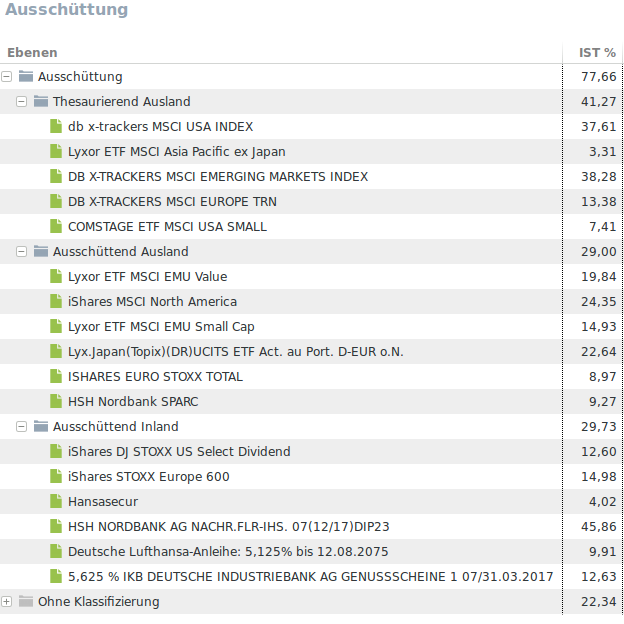Select HSH Nordbank SPARC
Image resolution: width=624 pixels, height=624 pixels.
pyautogui.click(x=133, y=402)
